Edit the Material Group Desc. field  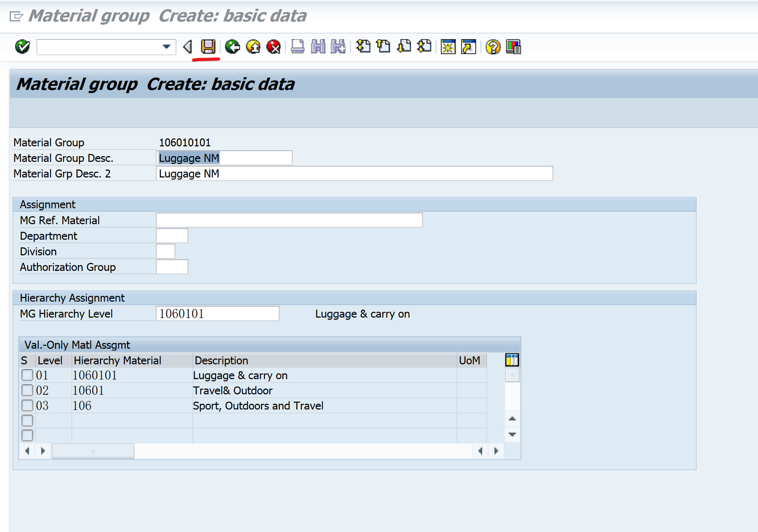(x=224, y=158)
